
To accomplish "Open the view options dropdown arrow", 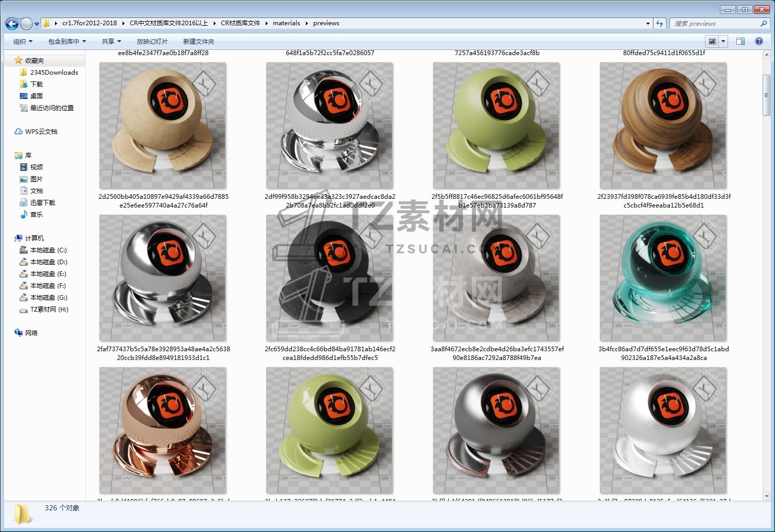I will 724,41.
